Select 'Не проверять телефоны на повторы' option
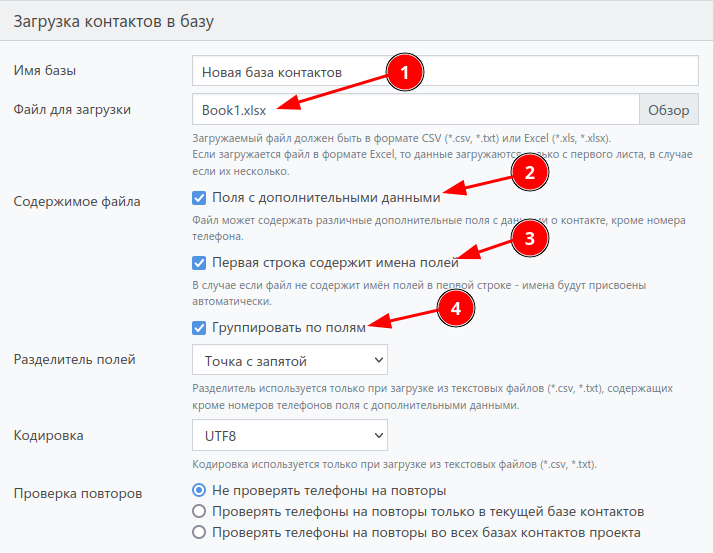 click(199, 490)
